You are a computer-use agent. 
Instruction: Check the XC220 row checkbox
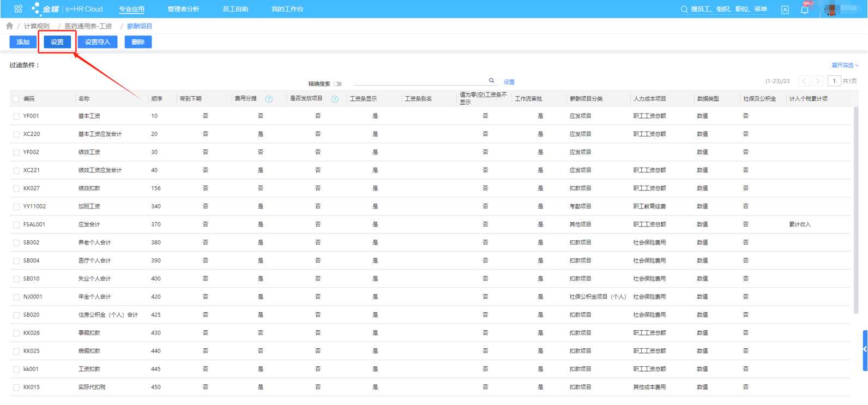coord(16,134)
